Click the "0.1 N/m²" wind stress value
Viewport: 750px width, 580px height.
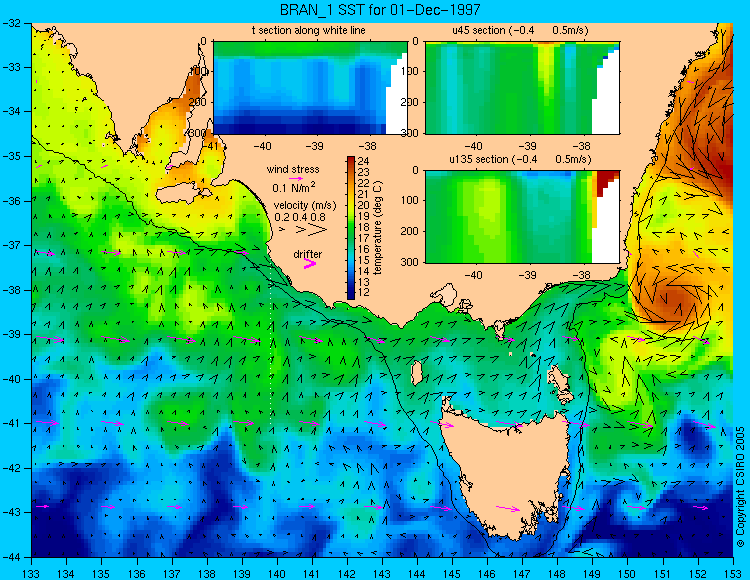click(x=294, y=187)
